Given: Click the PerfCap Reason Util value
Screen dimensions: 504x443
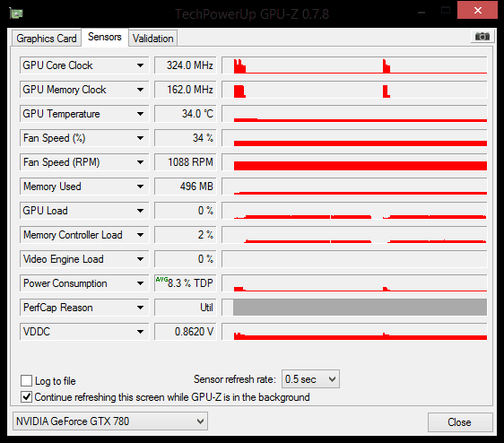Looking at the screenshot, I should [186, 308].
